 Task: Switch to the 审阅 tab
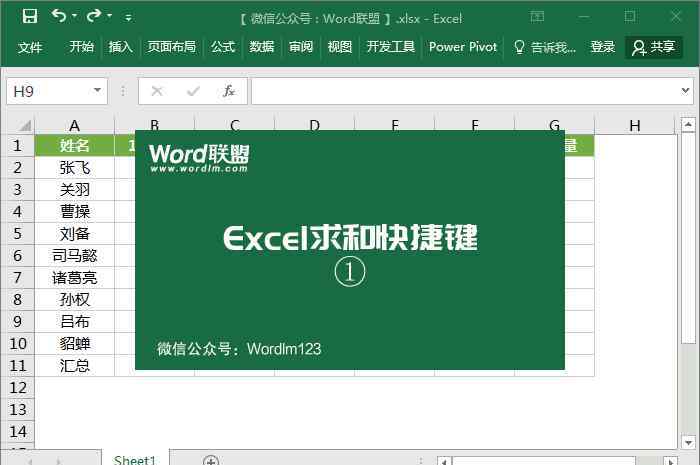click(x=301, y=47)
